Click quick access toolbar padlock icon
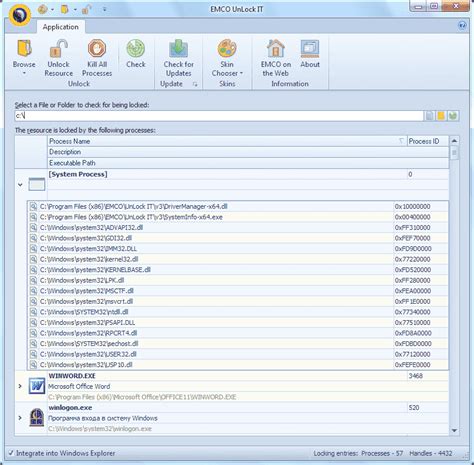 pos(86,9)
